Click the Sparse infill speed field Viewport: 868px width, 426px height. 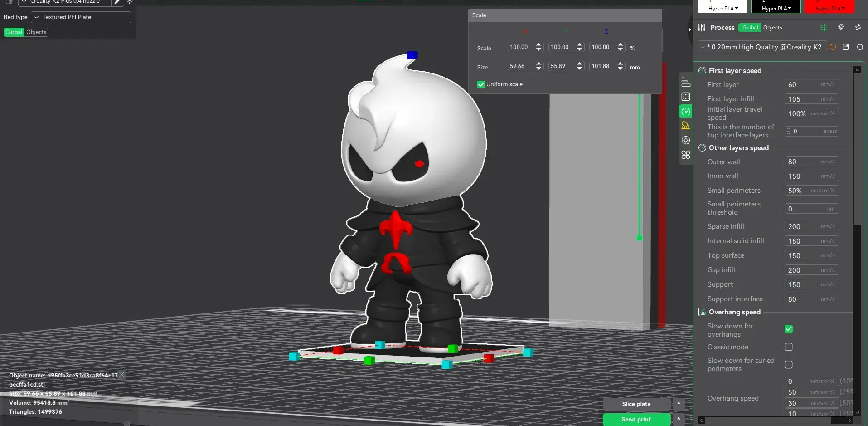point(811,226)
